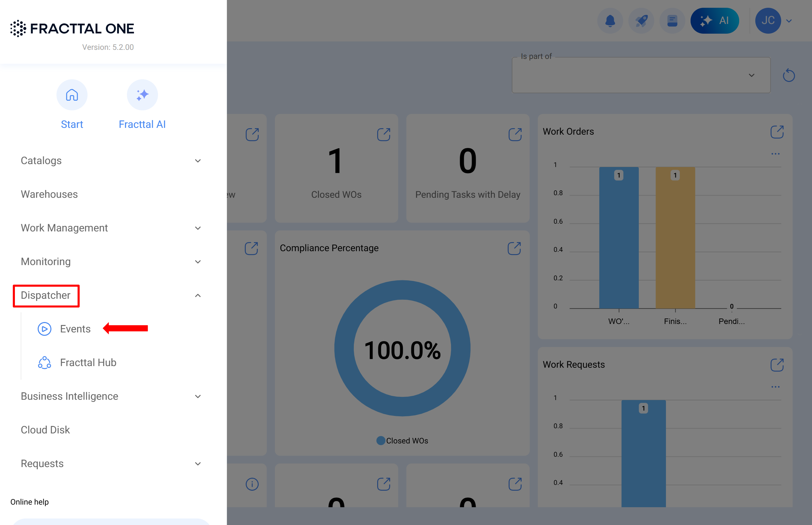This screenshot has width=812, height=525.
Task: Open the JC account menu
Action: 769,21
